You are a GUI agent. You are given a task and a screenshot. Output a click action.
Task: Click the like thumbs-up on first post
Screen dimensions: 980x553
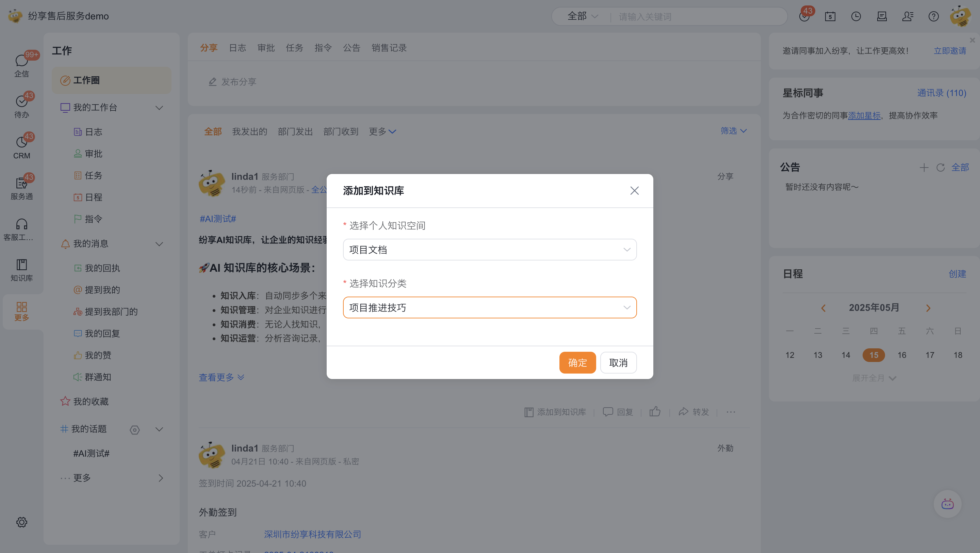click(x=655, y=411)
